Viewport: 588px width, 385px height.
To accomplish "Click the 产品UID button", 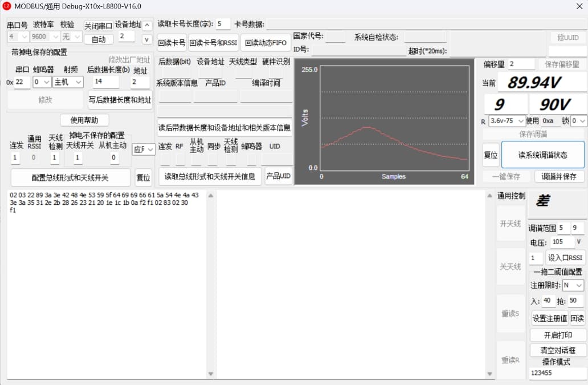I will [278, 176].
